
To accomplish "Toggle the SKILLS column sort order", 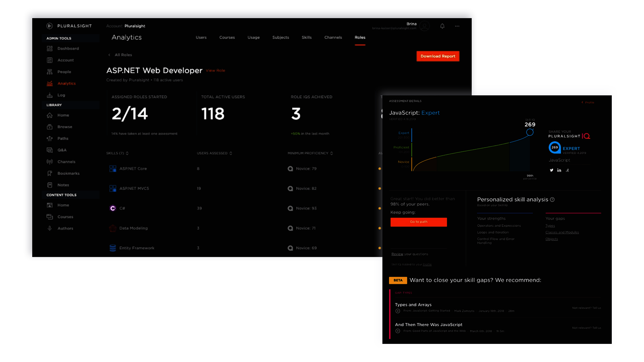I will 126,153.
